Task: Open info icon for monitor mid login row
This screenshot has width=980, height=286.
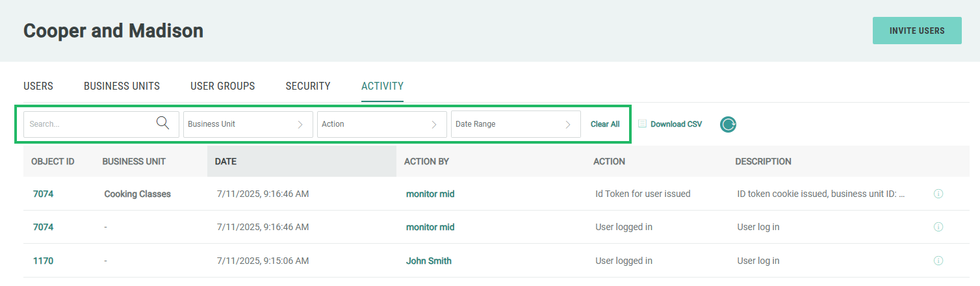Action: click(938, 227)
